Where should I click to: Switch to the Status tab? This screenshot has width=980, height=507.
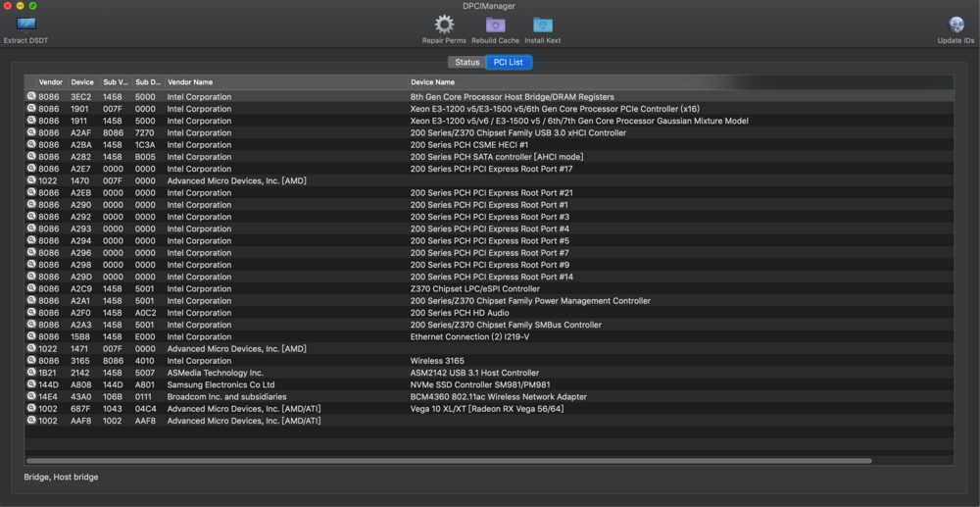point(467,63)
